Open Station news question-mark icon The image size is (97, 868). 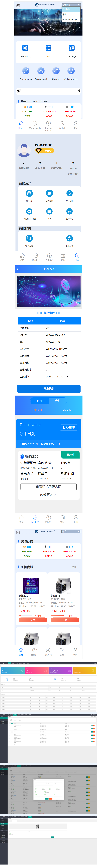point(26,71)
